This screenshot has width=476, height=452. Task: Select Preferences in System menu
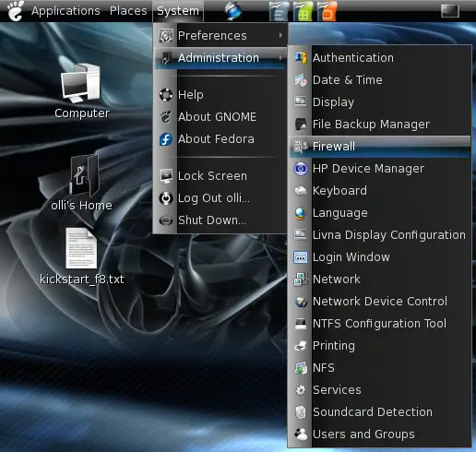pyautogui.click(x=220, y=35)
